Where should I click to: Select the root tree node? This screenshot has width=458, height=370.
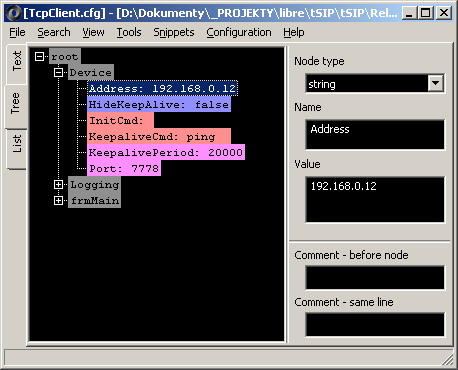coord(65,57)
